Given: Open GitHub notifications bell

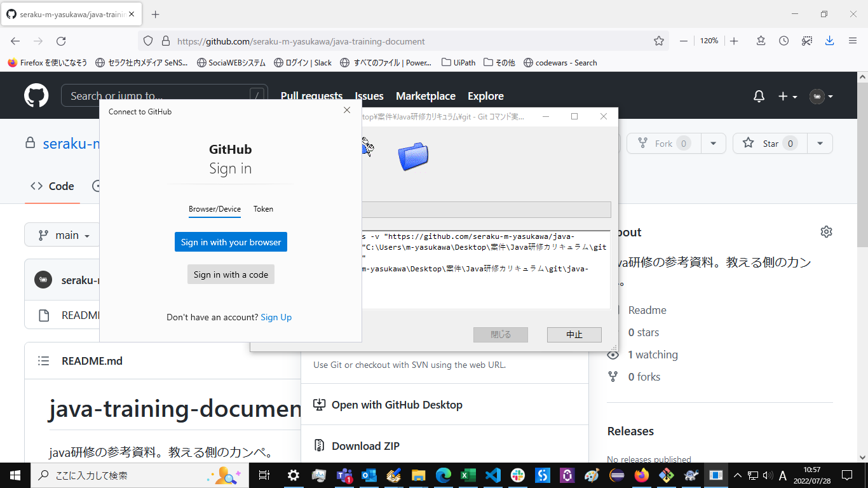Looking at the screenshot, I should (x=759, y=96).
